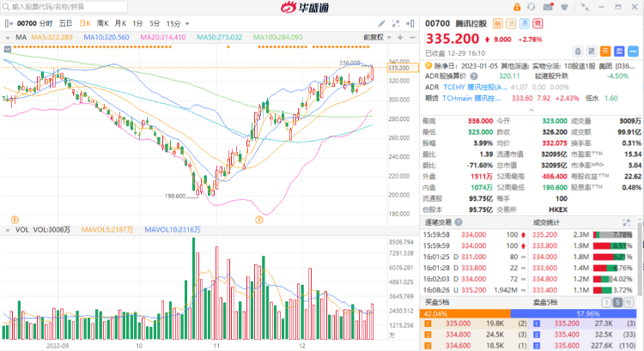Click the 融 margin tag icon

click(x=498, y=24)
